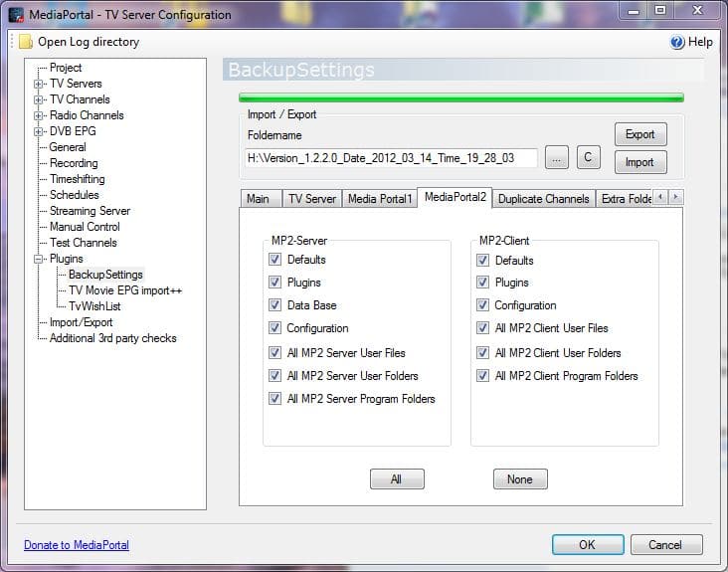The image size is (728, 572).
Task: Select all options with All button
Action: click(397, 479)
